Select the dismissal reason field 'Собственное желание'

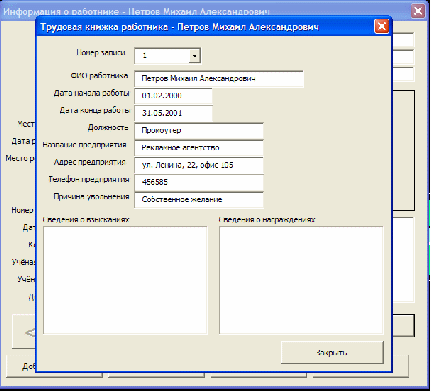(199, 200)
